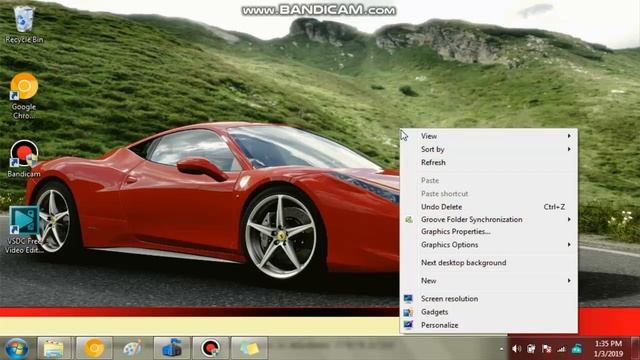This screenshot has width=640, height=360.
Task: Open Sticky Notes on the taskbar
Action: (x=249, y=348)
